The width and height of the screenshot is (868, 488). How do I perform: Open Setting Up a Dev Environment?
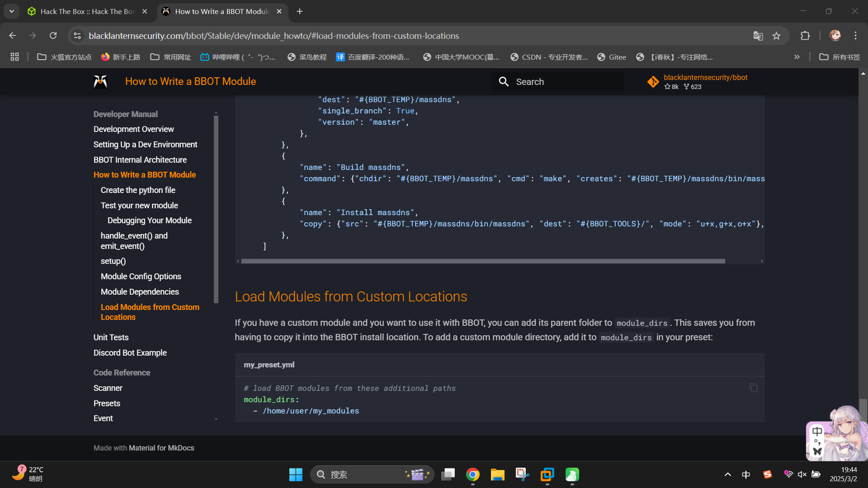tap(145, 145)
